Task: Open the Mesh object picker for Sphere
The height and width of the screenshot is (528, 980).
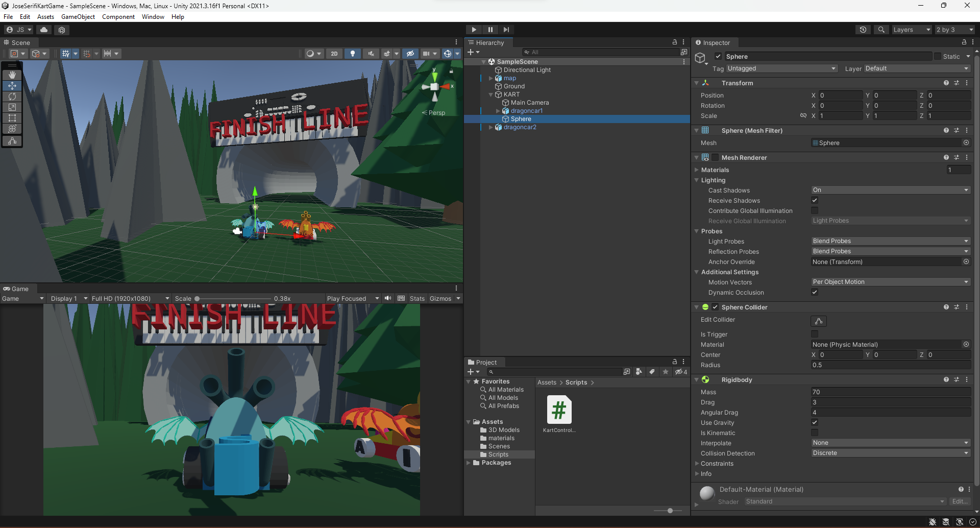Action: pos(966,143)
